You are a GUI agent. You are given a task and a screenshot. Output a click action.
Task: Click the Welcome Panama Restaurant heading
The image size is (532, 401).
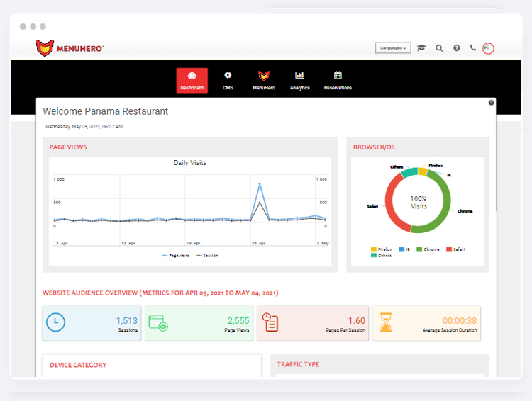tap(106, 111)
